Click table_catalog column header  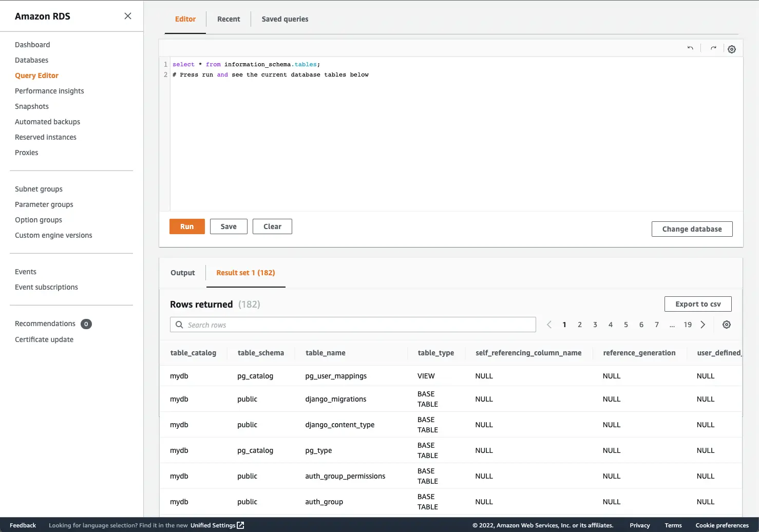(193, 353)
